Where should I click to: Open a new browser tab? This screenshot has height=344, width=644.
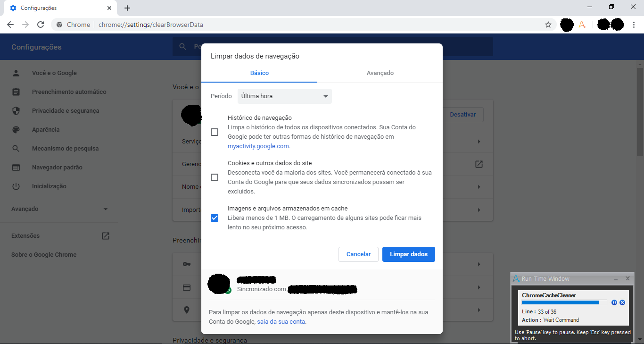click(127, 8)
